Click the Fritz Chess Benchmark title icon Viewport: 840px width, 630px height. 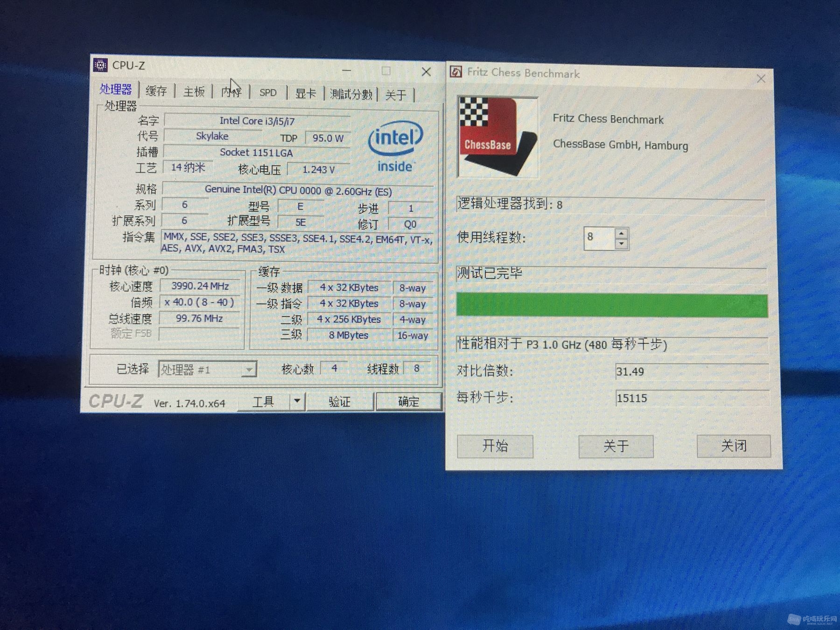point(455,72)
